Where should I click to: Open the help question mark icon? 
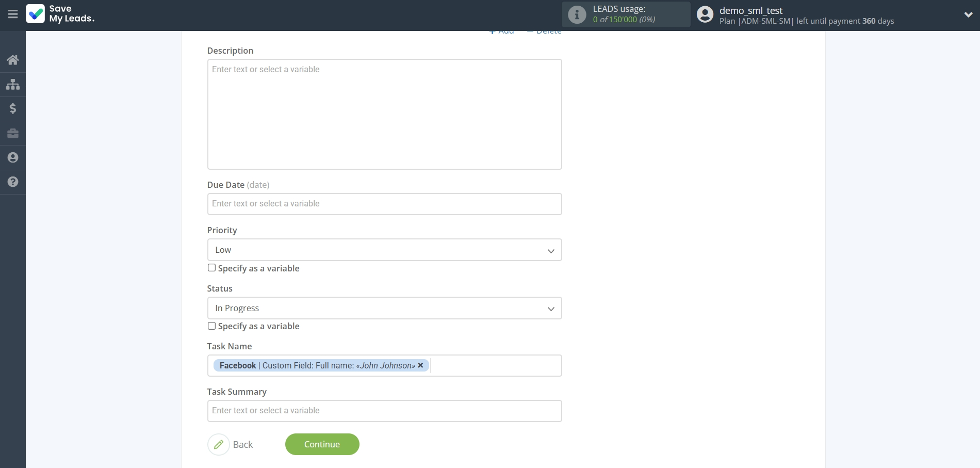pyautogui.click(x=13, y=182)
